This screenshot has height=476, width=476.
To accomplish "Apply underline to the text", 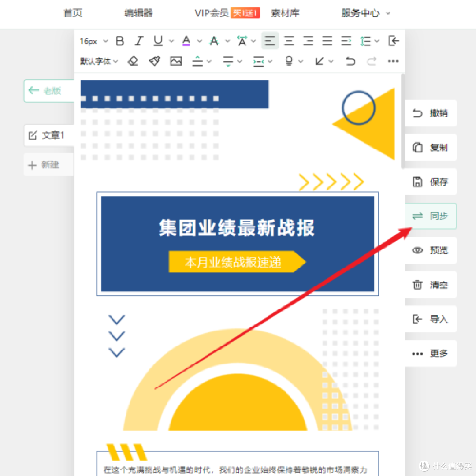I will [158, 41].
